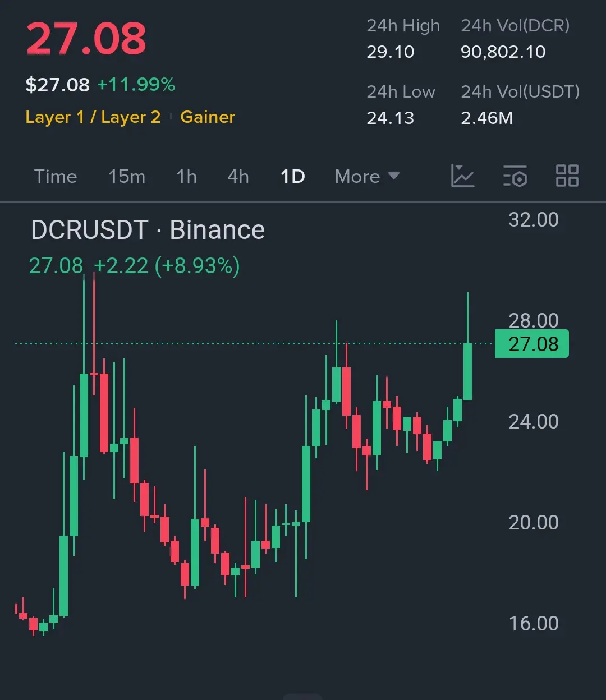Expand the More timeframes dropdown
Viewport: 606px width, 700px height.
[367, 177]
